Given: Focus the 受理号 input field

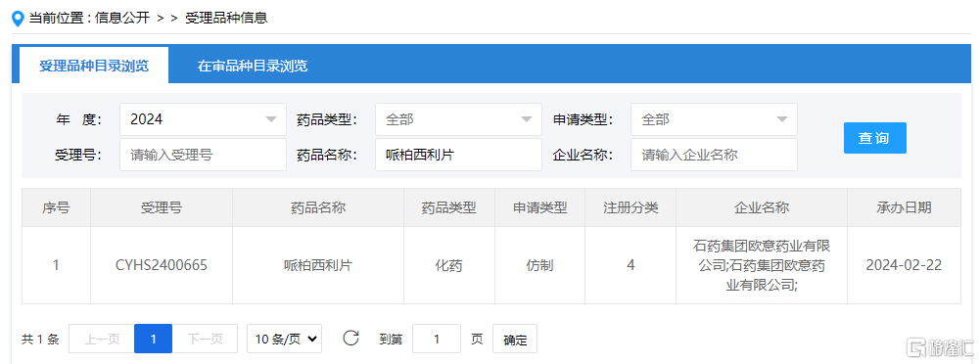Looking at the screenshot, I should click(203, 155).
